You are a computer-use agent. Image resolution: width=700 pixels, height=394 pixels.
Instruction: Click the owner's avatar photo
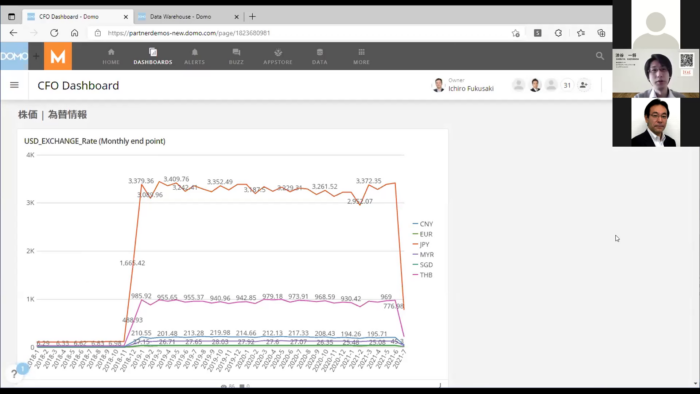439,85
